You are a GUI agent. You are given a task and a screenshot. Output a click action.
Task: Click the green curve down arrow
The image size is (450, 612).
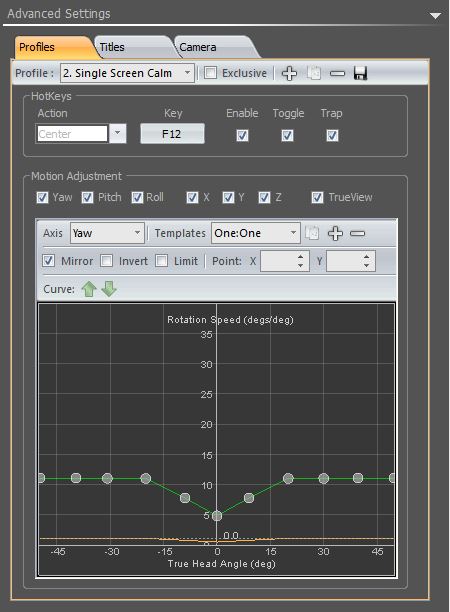pyautogui.click(x=109, y=289)
